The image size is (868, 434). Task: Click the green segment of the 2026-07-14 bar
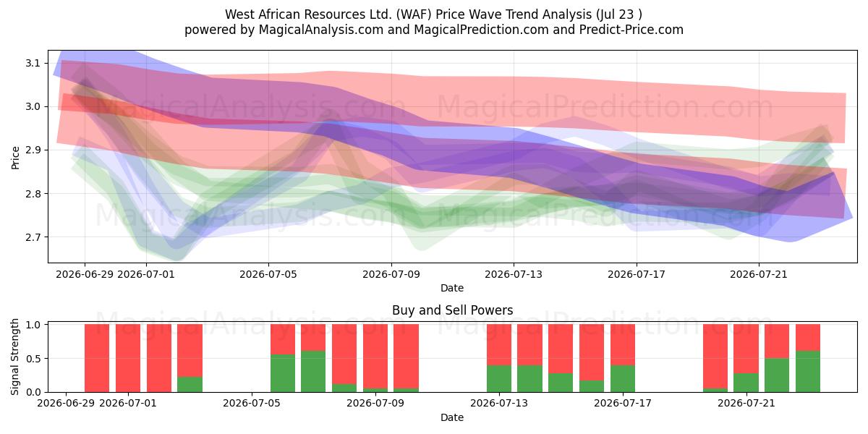point(529,378)
